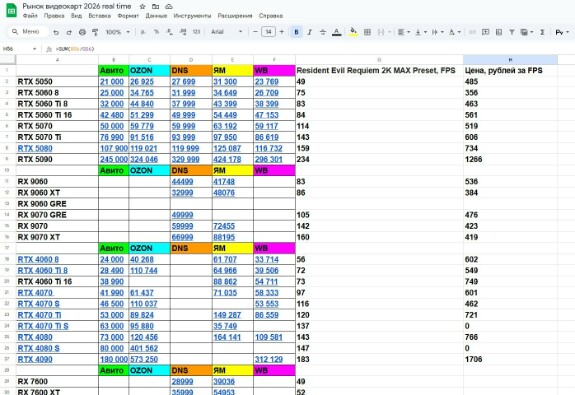Expand the 100% zoom dropdown
This screenshot has width=575, height=395.
click(117, 32)
